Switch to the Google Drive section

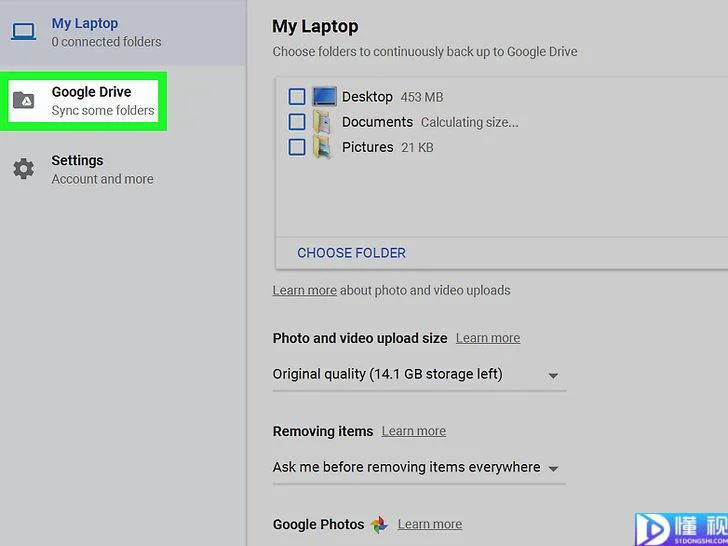point(83,101)
